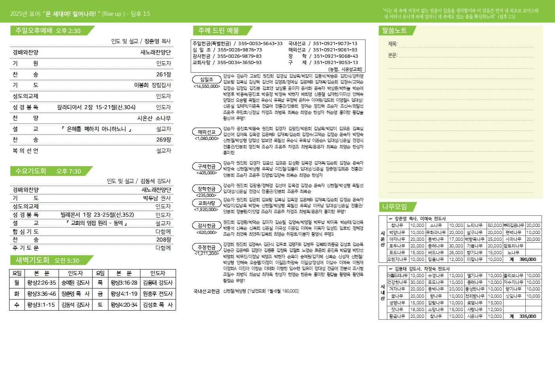Click the passage '빌레몬서 1장 23-25절(신.352)'
555x392 pixels.
tap(97, 215)
